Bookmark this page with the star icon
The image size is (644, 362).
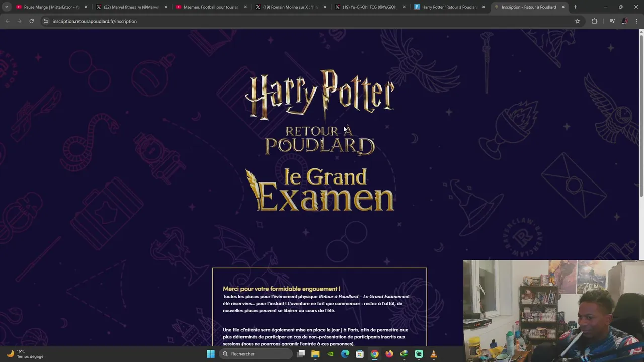click(578, 21)
